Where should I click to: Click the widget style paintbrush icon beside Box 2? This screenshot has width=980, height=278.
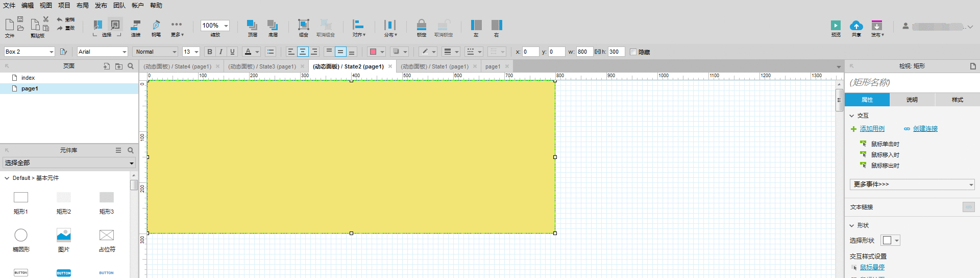(x=63, y=52)
